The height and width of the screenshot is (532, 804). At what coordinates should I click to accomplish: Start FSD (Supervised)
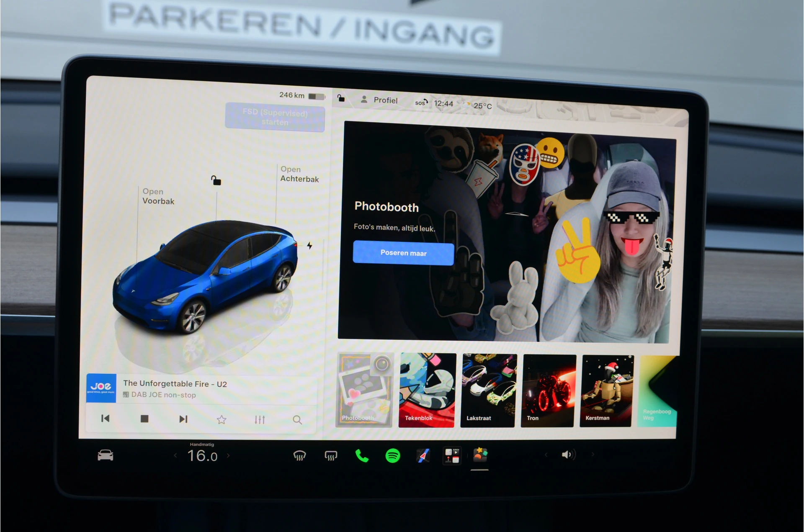(x=275, y=117)
